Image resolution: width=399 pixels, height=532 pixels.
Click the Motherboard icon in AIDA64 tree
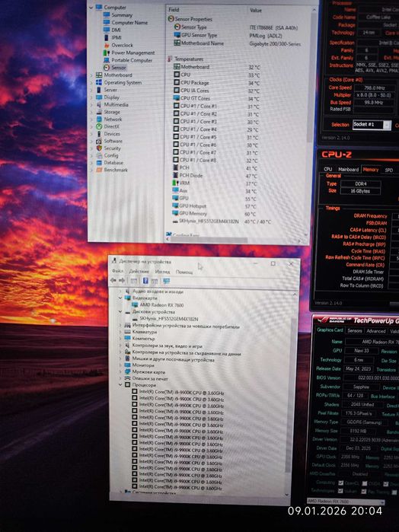[x=99, y=75]
